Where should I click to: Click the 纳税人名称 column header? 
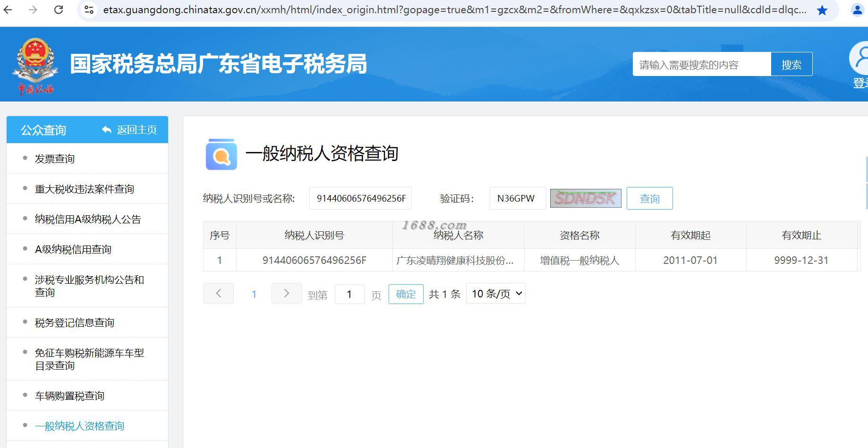point(459,235)
